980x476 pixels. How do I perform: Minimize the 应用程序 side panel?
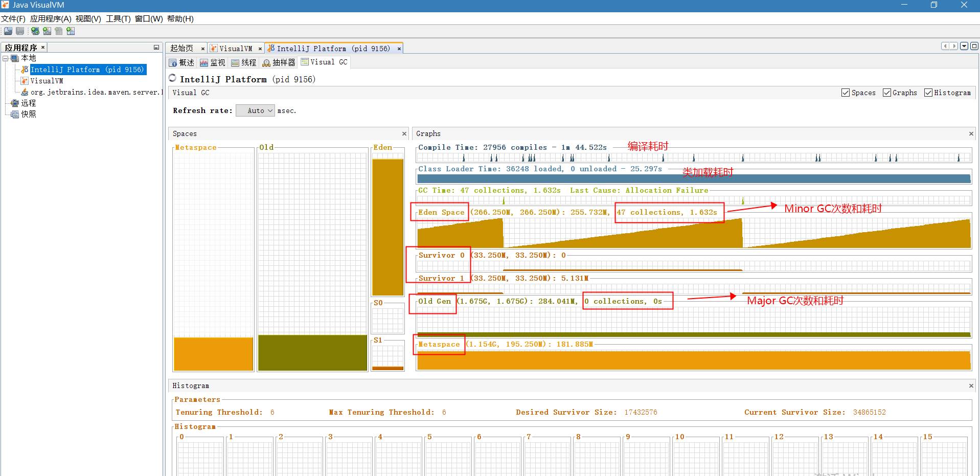coord(156,48)
